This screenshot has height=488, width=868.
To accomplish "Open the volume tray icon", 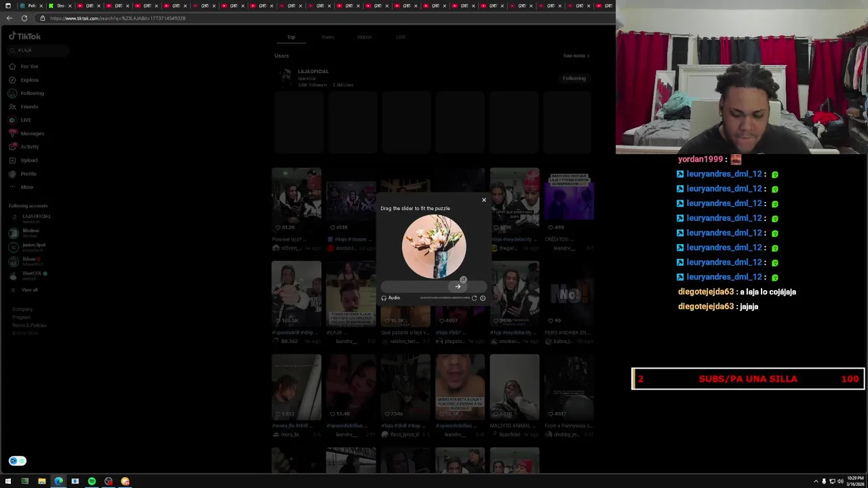I will [840, 481].
